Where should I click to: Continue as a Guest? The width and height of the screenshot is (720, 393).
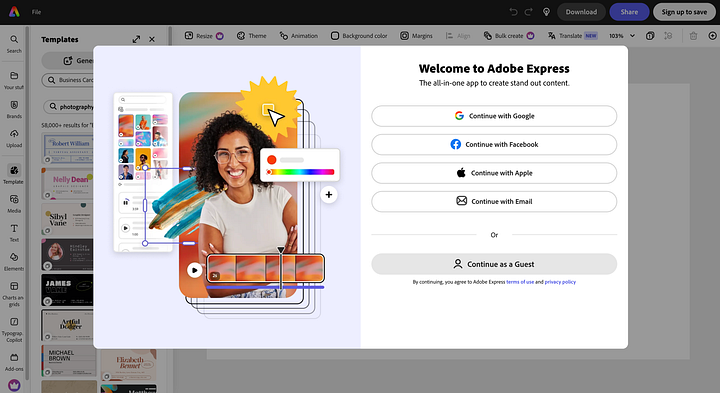(494, 264)
